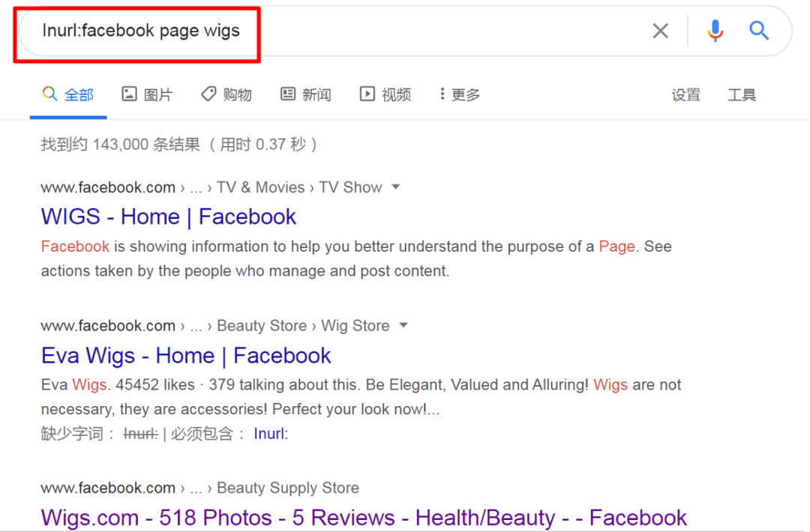This screenshot has height=532, width=810.
Task: Click the Inurl: must-include link
Action: coord(270,433)
